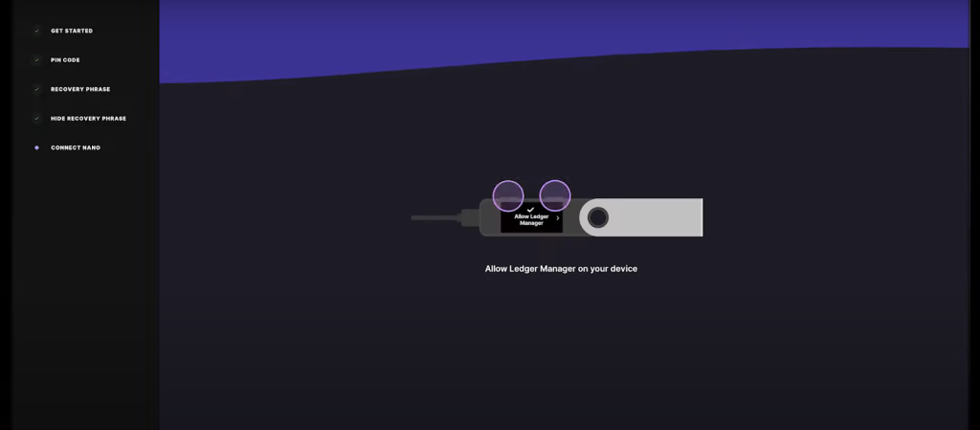This screenshot has height=430, width=980.
Task: Click the round swivel hole on the Nano
Action: 598,217
